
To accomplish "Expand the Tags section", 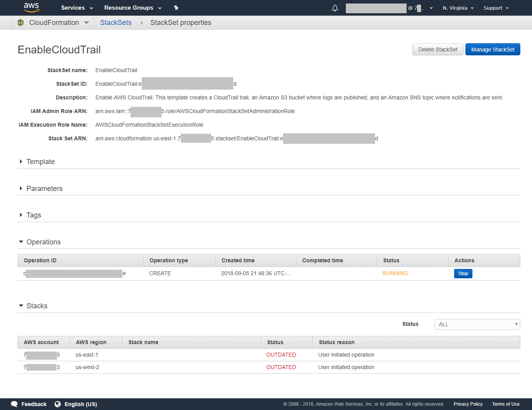I will click(x=30, y=215).
